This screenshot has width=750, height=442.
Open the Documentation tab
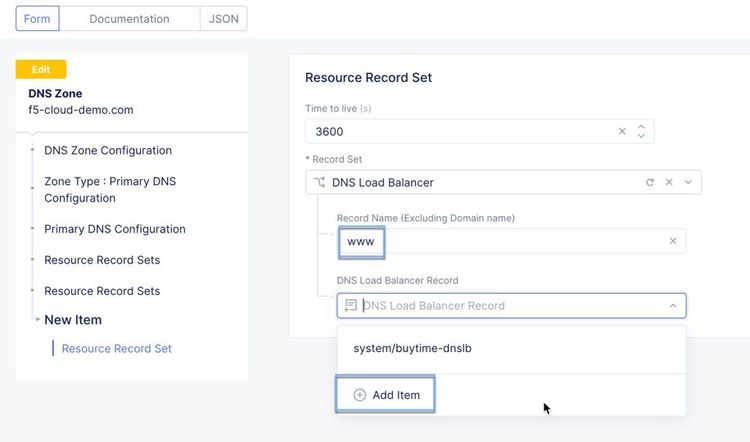[x=130, y=18]
